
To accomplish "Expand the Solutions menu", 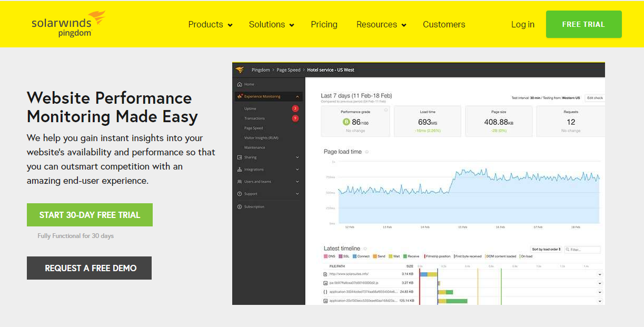I will pyautogui.click(x=271, y=24).
